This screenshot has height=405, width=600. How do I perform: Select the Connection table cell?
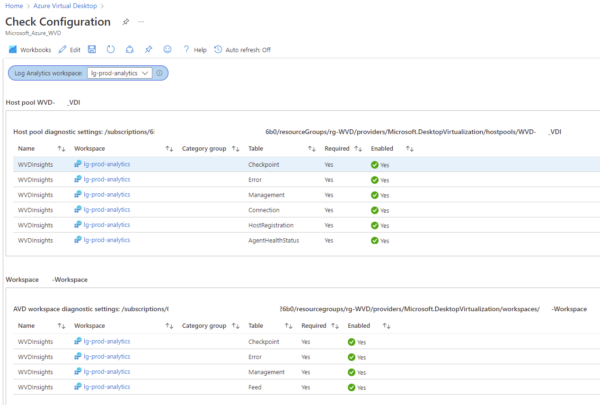click(264, 210)
